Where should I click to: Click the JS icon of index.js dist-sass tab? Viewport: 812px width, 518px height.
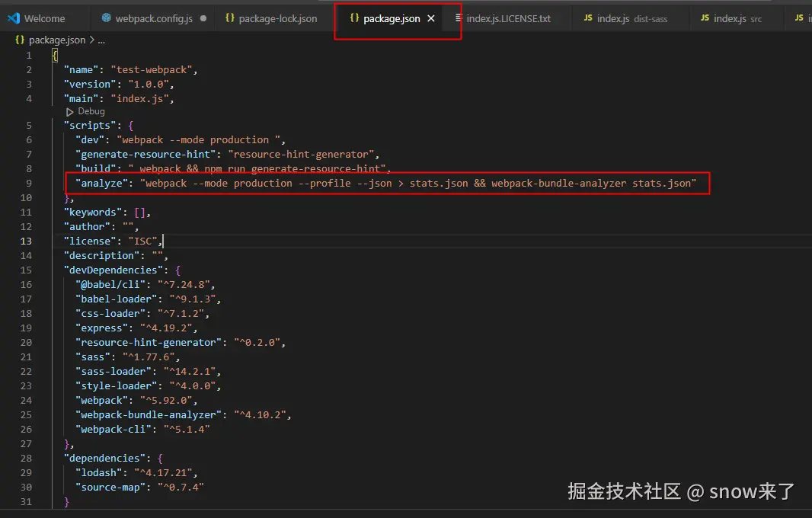tap(588, 18)
